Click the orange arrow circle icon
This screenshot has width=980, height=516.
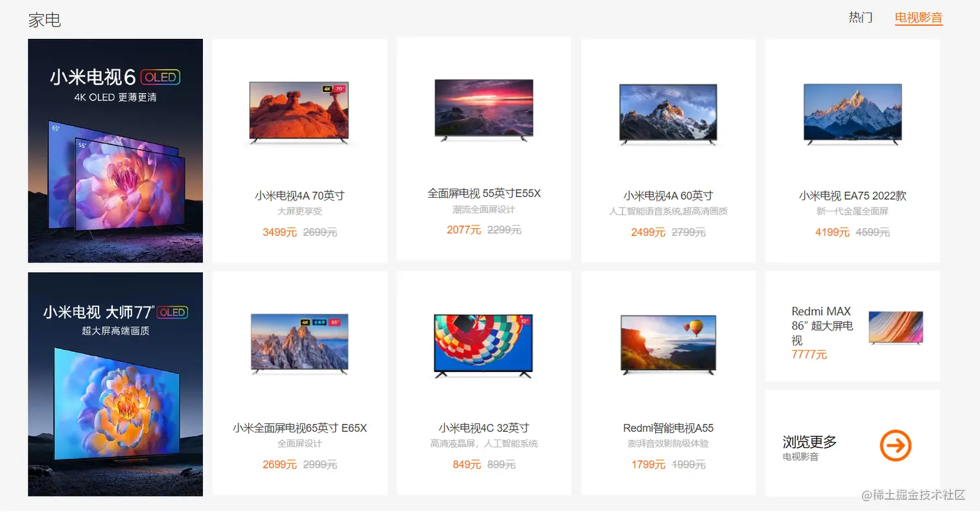pyautogui.click(x=896, y=445)
